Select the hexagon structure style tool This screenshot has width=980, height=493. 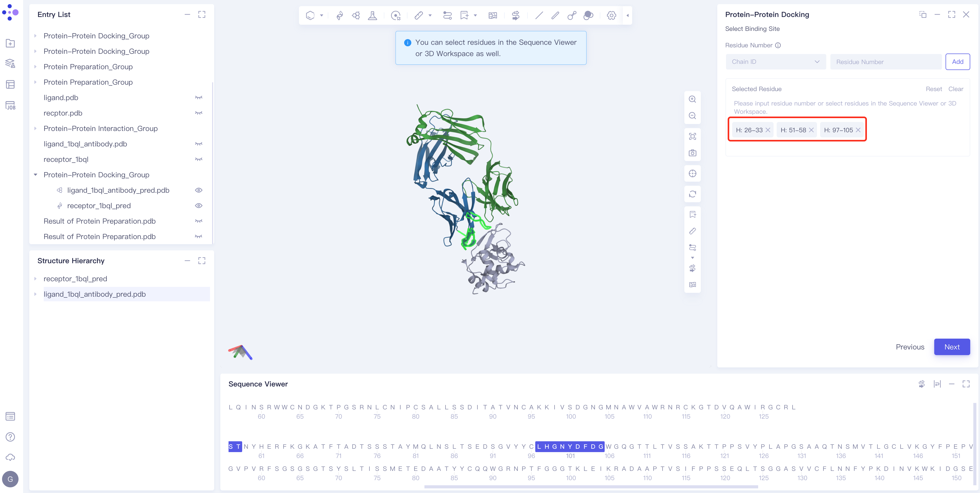[310, 15]
